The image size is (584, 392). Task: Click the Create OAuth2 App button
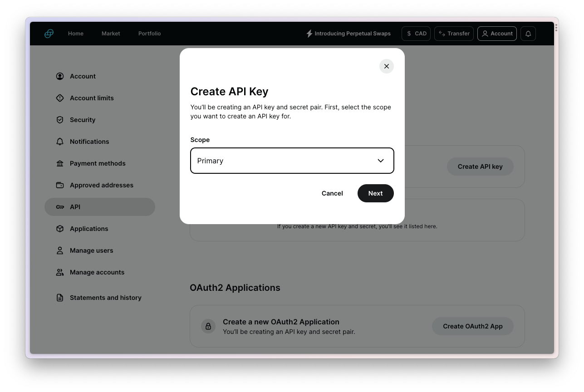472,326
